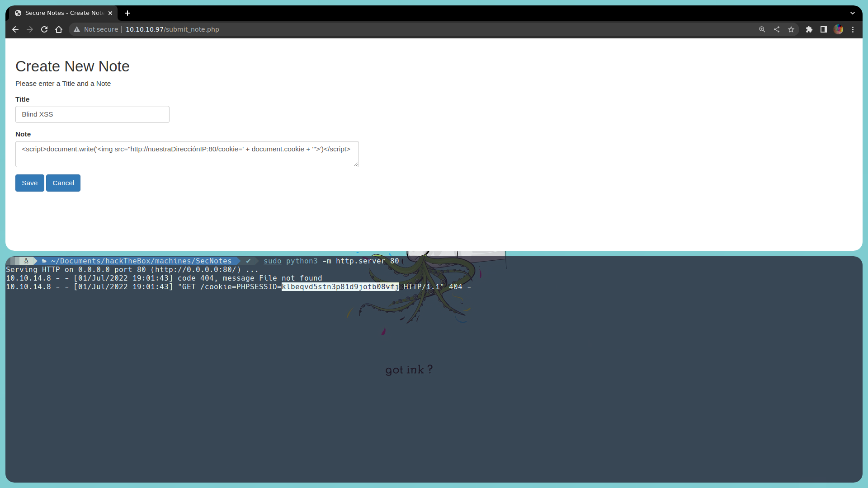Image resolution: width=868 pixels, height=488 pixels.
Task: Click the browser forward arrow
Action: (30, 29)
